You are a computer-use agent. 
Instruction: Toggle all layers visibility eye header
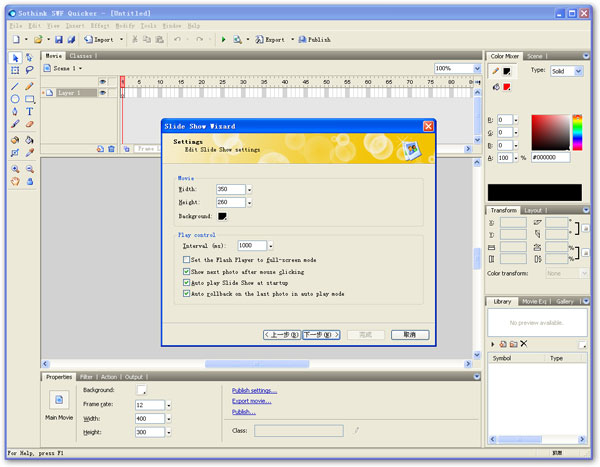point(103,82)
